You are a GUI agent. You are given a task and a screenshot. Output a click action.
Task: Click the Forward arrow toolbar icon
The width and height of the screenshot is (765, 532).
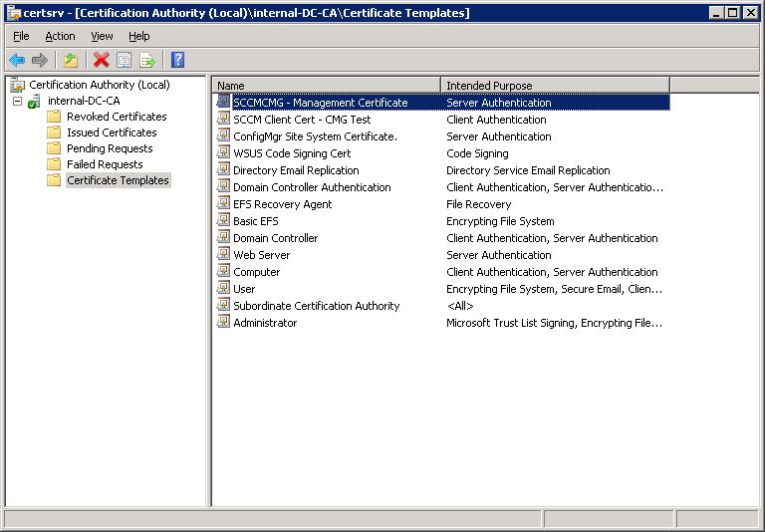[x=40, y=60]
